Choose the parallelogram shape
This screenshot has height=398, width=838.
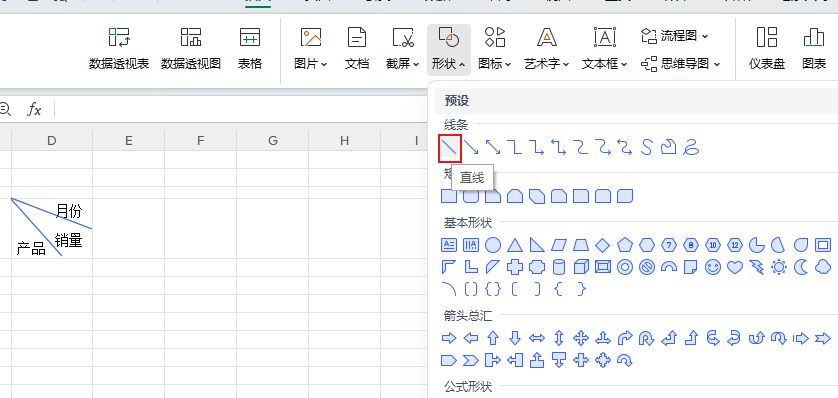(x=559, y=245)
